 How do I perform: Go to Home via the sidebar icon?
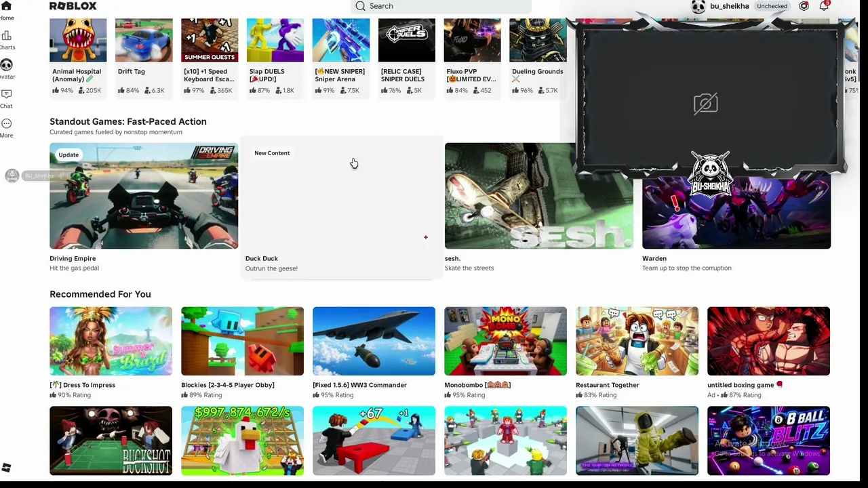point(6,6)
